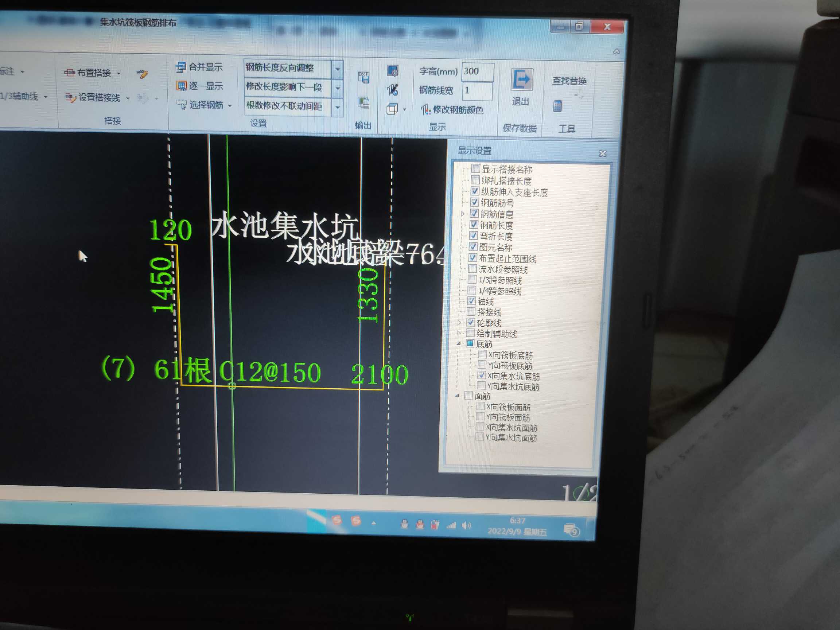This screenshot has height=630, width=840.
Task: Click the middle pen-style icon in 显示 group
Action: coord(392,90)
